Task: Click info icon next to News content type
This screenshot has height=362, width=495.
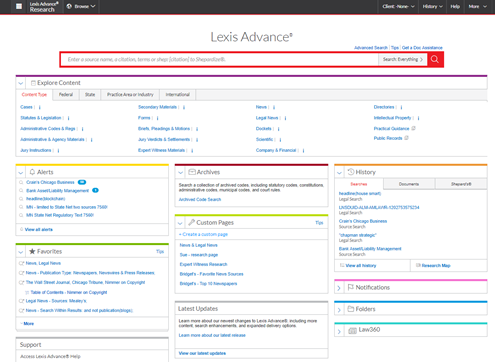Action: [274, 107]
